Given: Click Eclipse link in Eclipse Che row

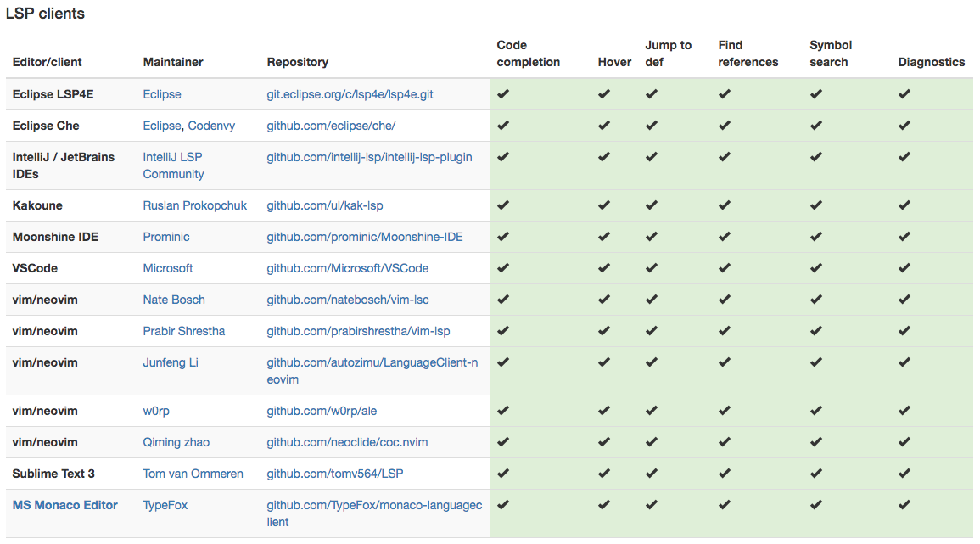Looking at the screenshot, I should coord(162,126).
